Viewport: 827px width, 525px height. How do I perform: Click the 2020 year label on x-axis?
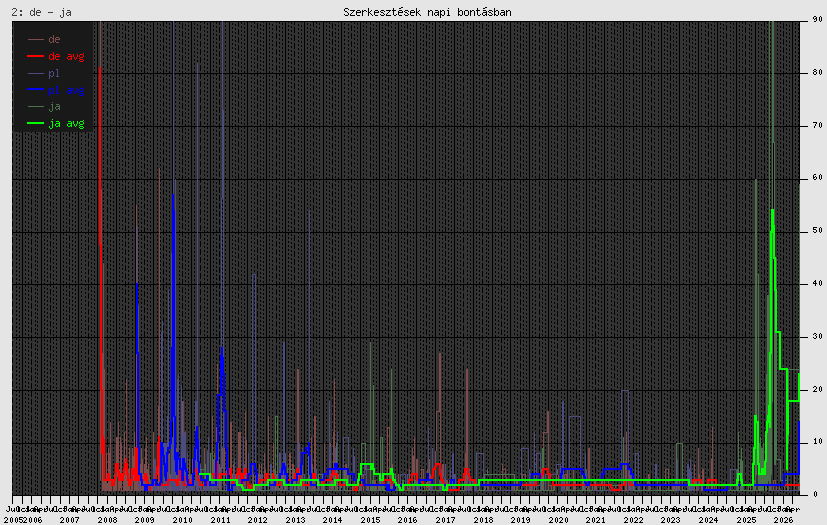pyautogui.click(x=558, y=520)
